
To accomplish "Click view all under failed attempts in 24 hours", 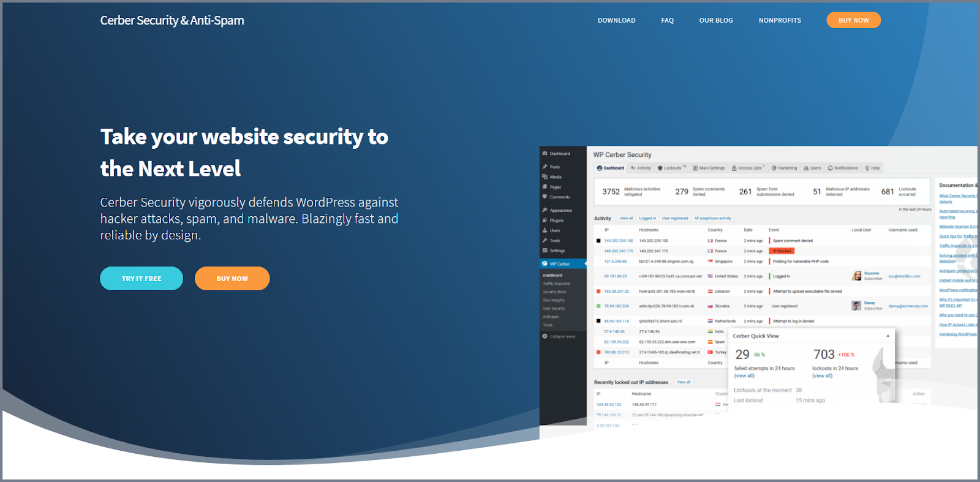I will pyautogui.click(x=744, y=375).
